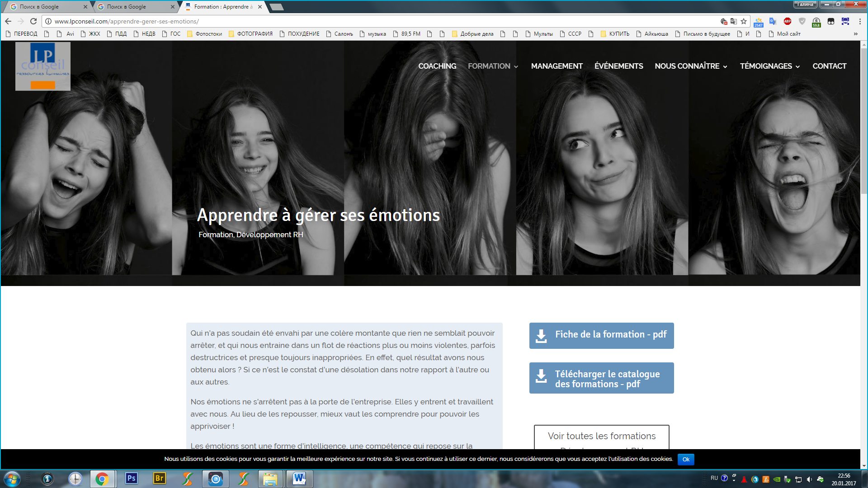The width and height of the screenshot is (868, 488).
Task: Open the currency extension showing 59.8
Action: tap(816, 22)
